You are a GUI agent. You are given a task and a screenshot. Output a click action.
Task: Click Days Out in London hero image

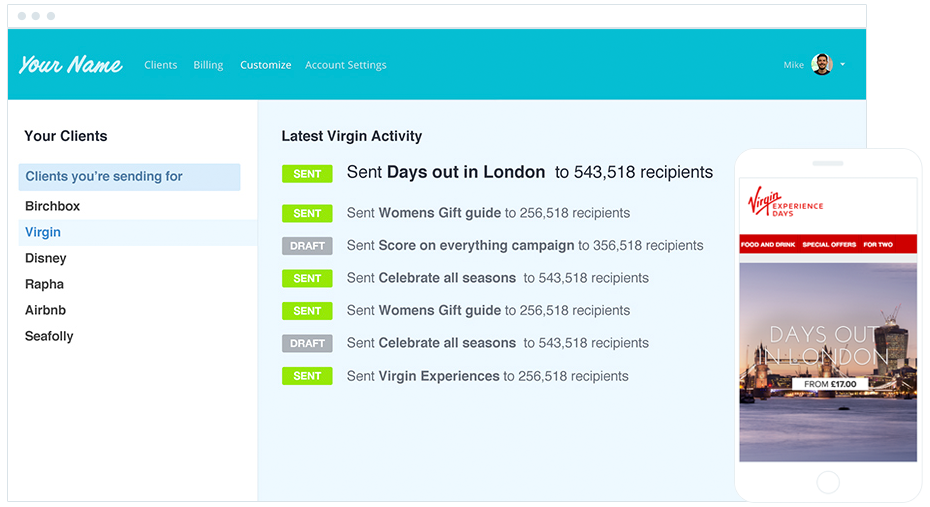[828, 362]
